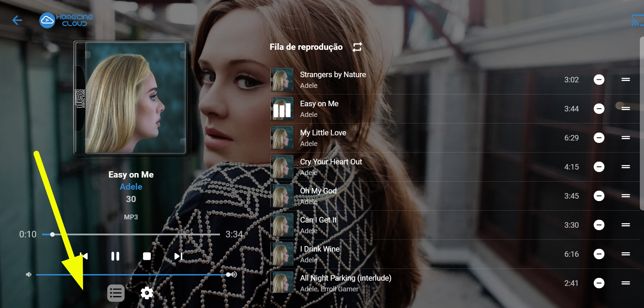This screenshot has width=644, height=308.
Task: Remove All Night Parking from the queue
Action: 599,283
